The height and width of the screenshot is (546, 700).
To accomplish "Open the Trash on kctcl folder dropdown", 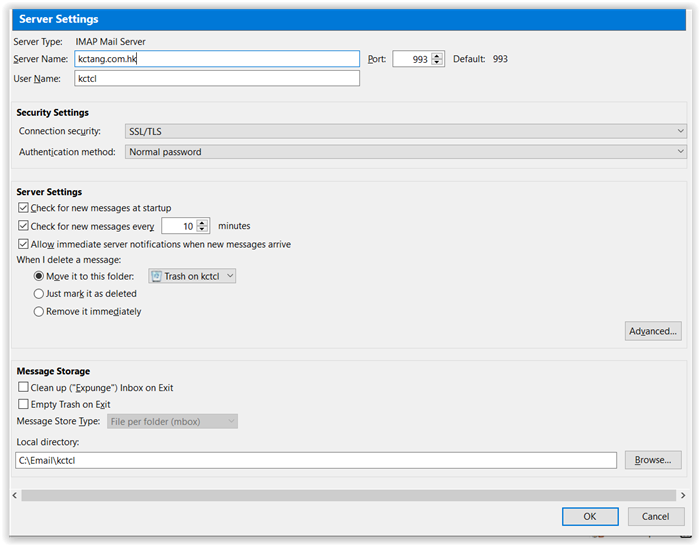I will (x=192, y=276).
